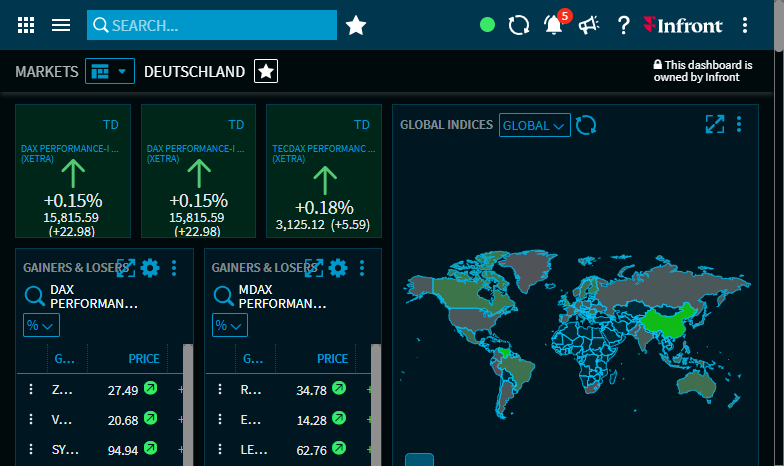Toggle Deutschland dashboard favorite star
Screen dimensions: 784x466
tap(266, 71)
